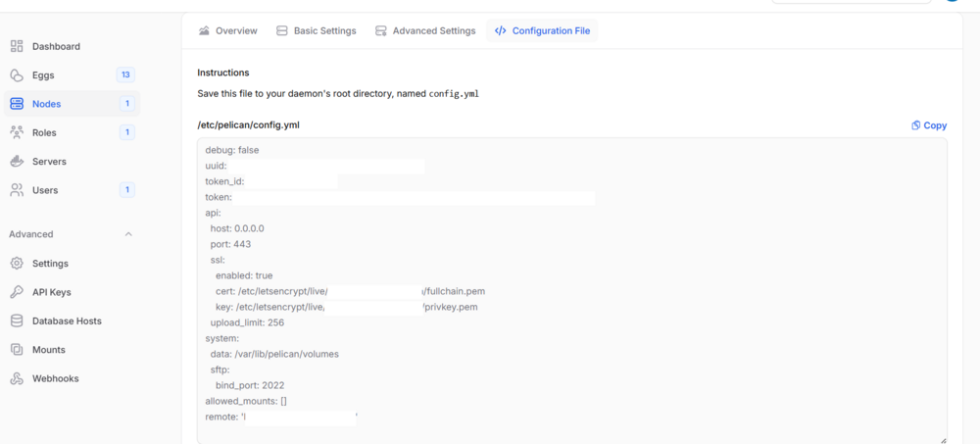
Task: Open the Basic Settings tab
Action: point(317,30)
